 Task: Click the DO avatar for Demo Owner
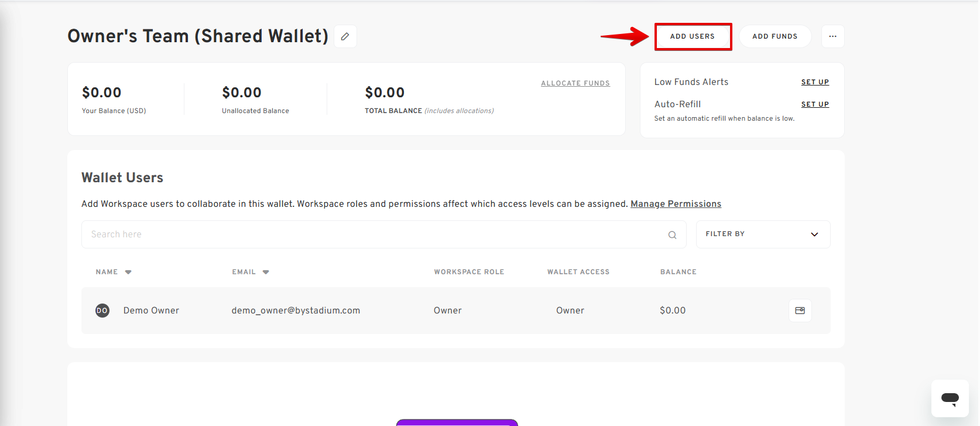[x=102, y=311]
